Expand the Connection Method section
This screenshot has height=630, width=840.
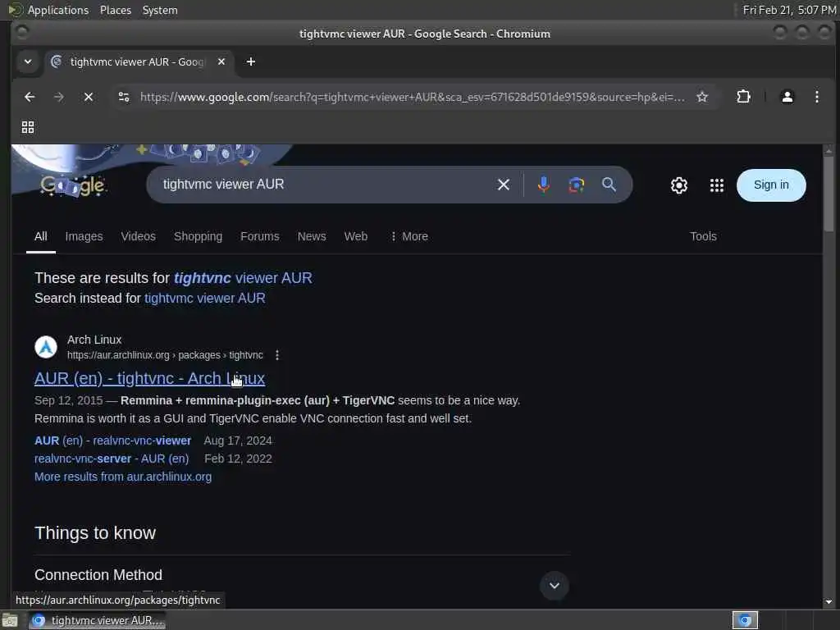click(x=554, y=586)
